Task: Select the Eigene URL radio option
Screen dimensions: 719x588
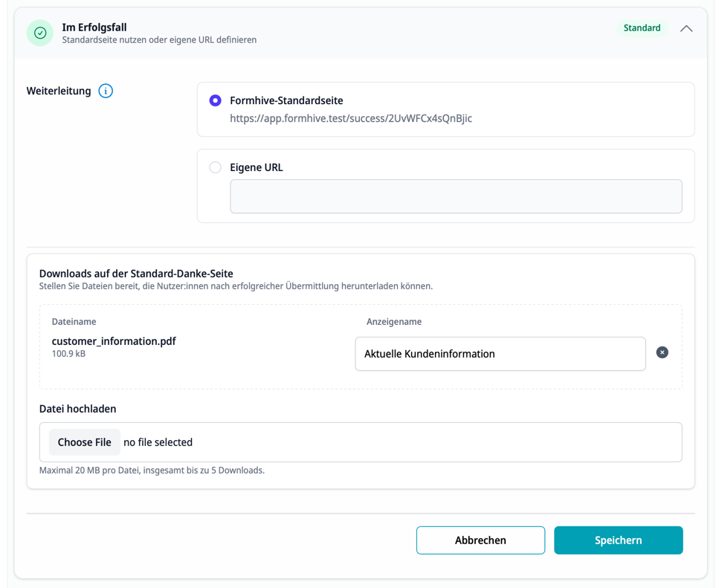Action: pos(215,167)
